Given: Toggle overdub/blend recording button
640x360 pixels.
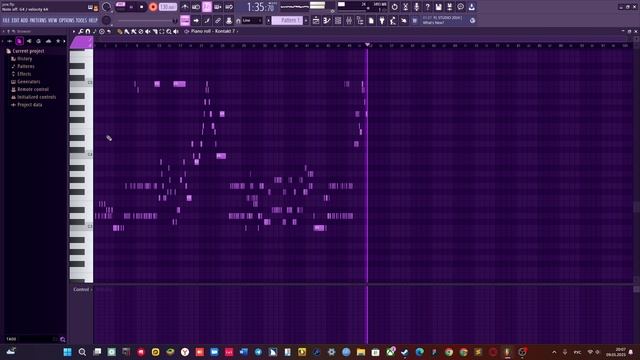Looking at the screenshot, I should point(218,7).
